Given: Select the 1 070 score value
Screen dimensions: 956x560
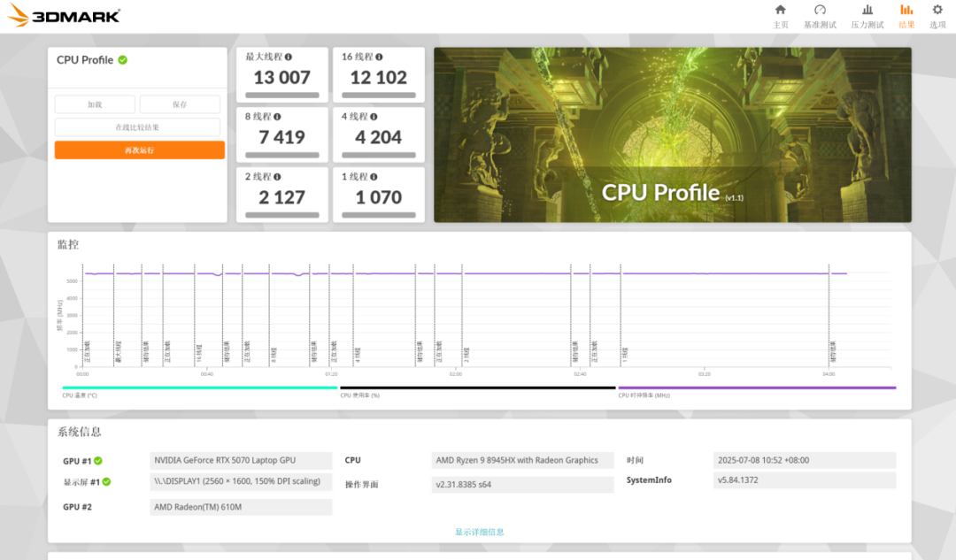Looking at the screenshot, I should [x=379, y=197].
